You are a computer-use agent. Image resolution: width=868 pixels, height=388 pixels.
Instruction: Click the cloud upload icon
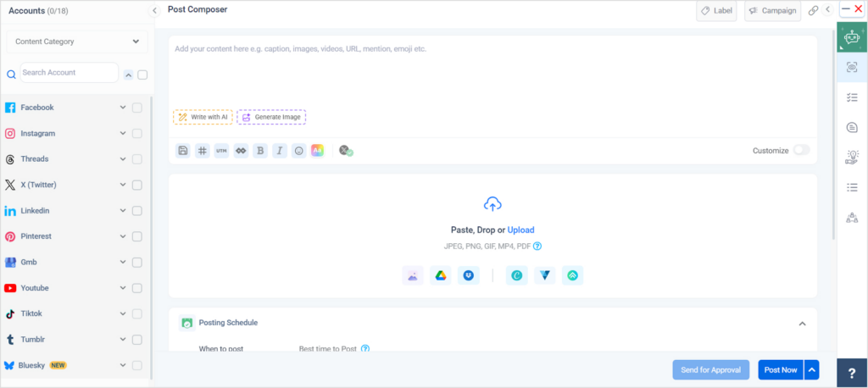tap(492, 204)
